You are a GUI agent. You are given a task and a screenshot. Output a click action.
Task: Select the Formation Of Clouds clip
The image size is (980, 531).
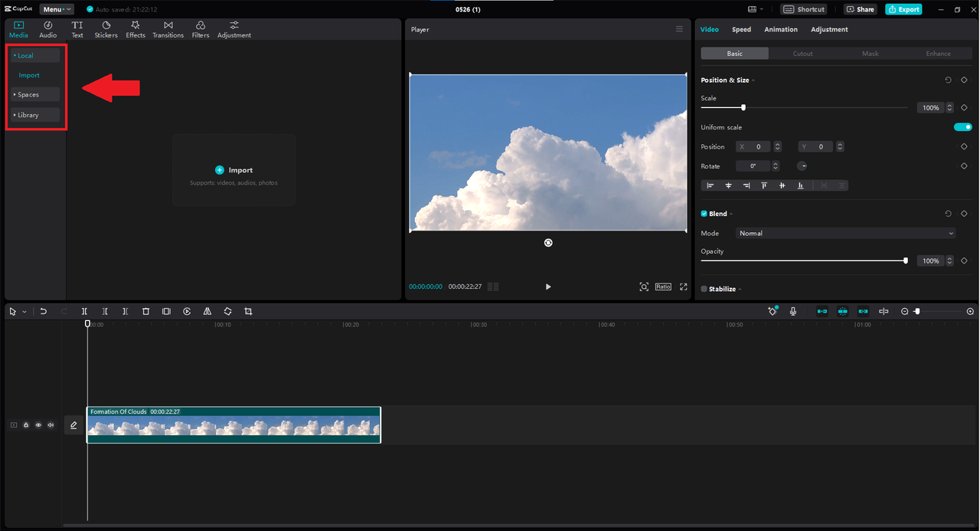[234, 426]
